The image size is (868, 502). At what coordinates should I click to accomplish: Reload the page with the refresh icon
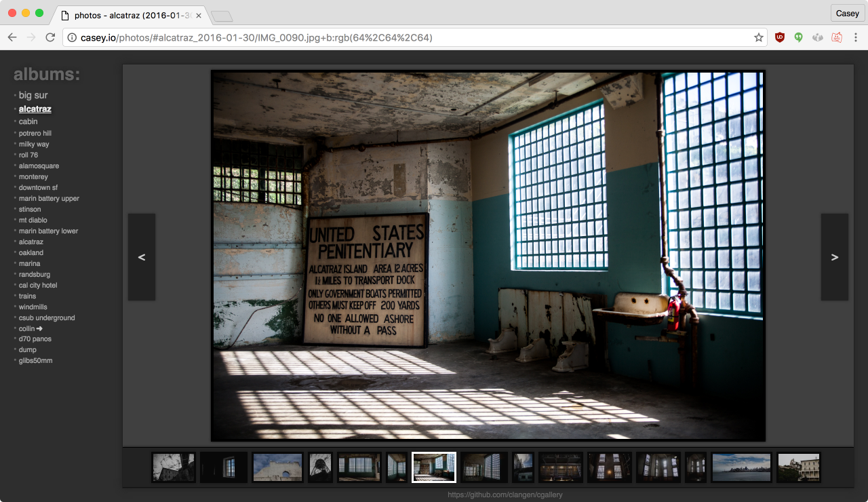[50, 37]
